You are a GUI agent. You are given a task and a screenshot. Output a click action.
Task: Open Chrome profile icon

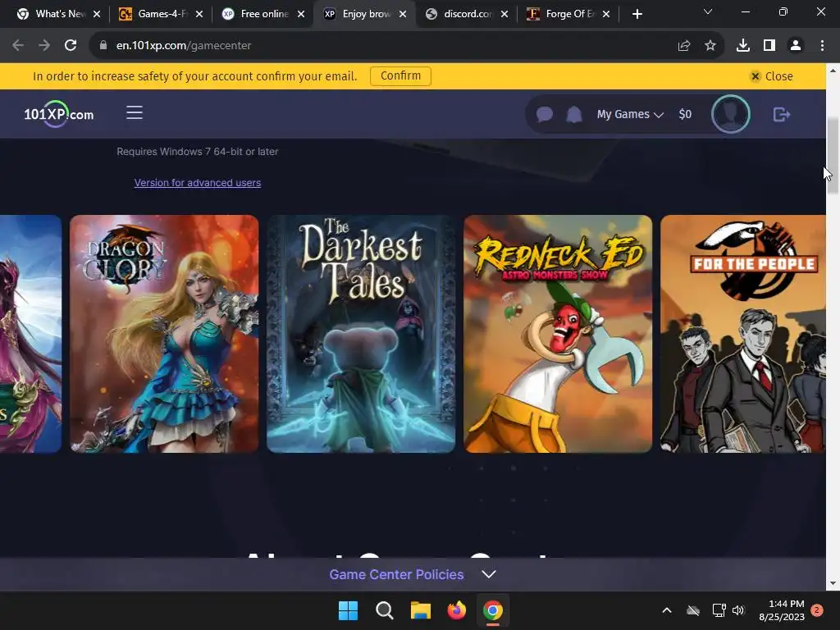[x=796, y=46]
